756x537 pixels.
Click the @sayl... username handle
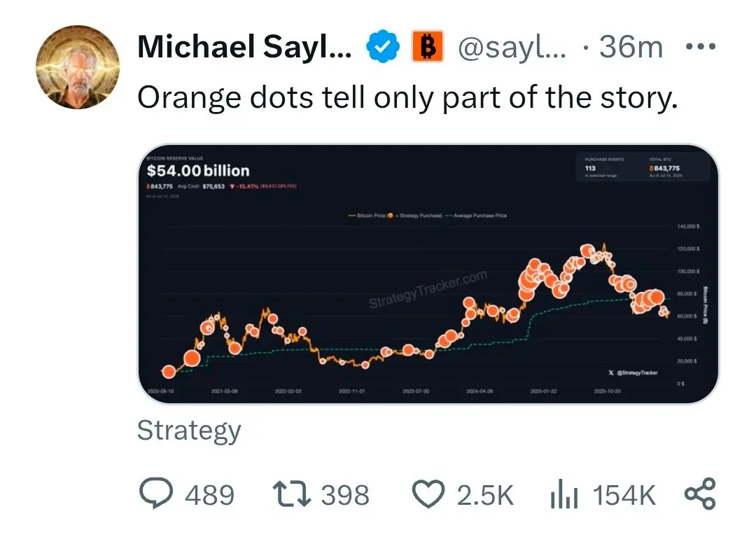click(512, 47)
